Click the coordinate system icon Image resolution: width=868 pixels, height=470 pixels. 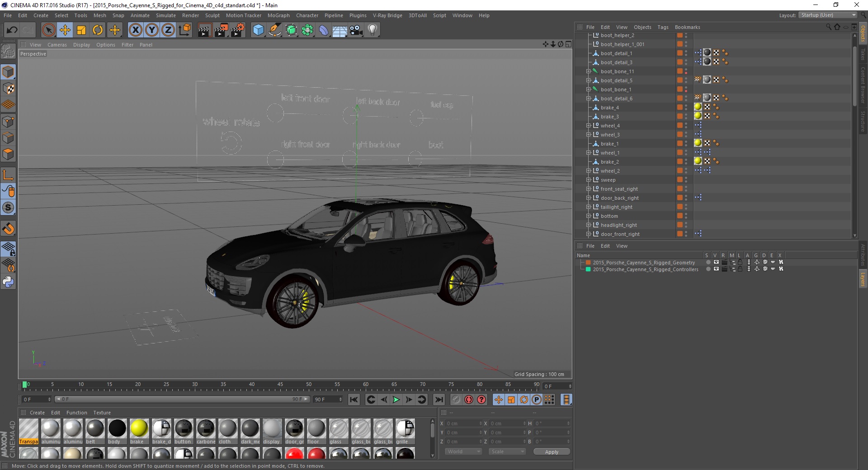[184, 30]
